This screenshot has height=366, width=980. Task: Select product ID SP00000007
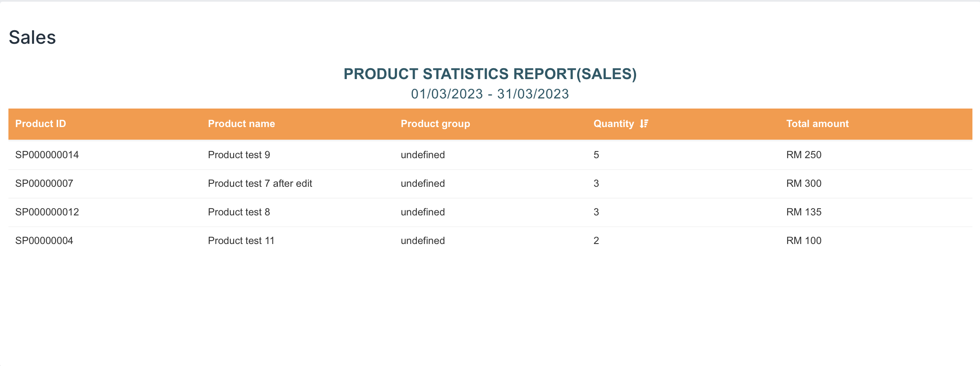click(44, 183)
